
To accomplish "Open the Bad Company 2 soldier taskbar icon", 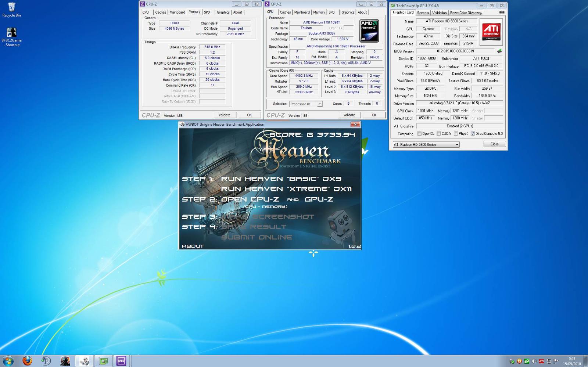I will [x=65, y=361].
